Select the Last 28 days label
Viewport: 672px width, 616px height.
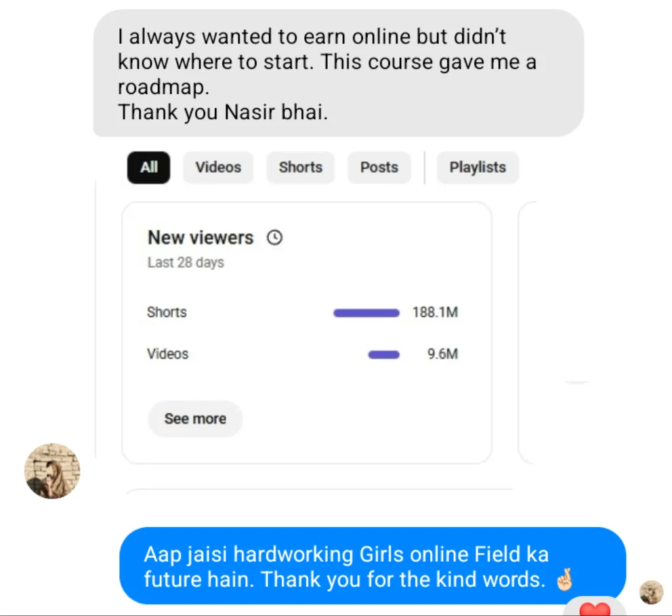186,262
